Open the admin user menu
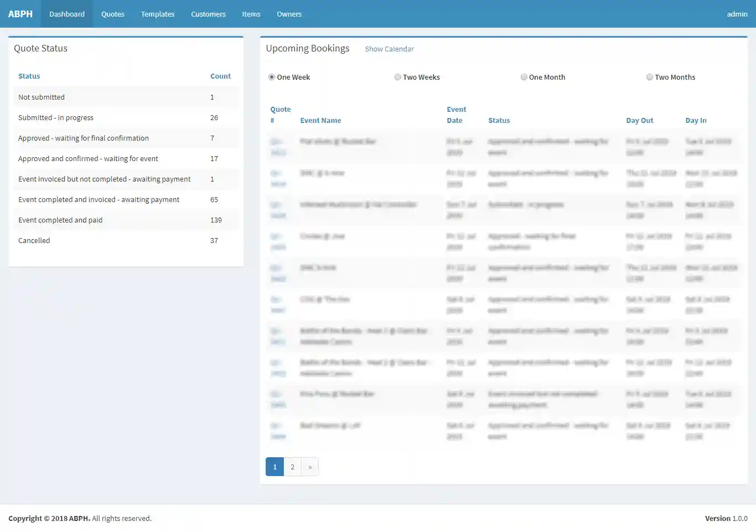Viewport: 756px width, 532px height. coord(737,14)
